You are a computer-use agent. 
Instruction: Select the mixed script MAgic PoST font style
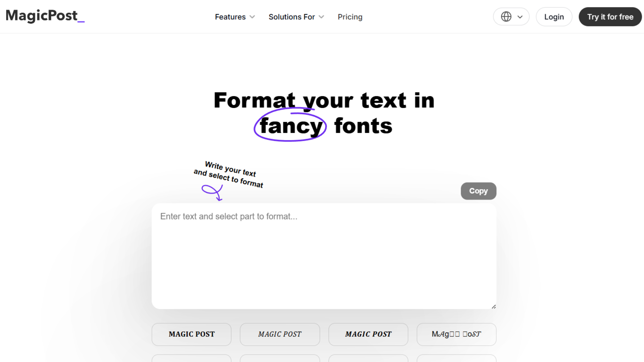pyautogui.click(x=457, y=334)
